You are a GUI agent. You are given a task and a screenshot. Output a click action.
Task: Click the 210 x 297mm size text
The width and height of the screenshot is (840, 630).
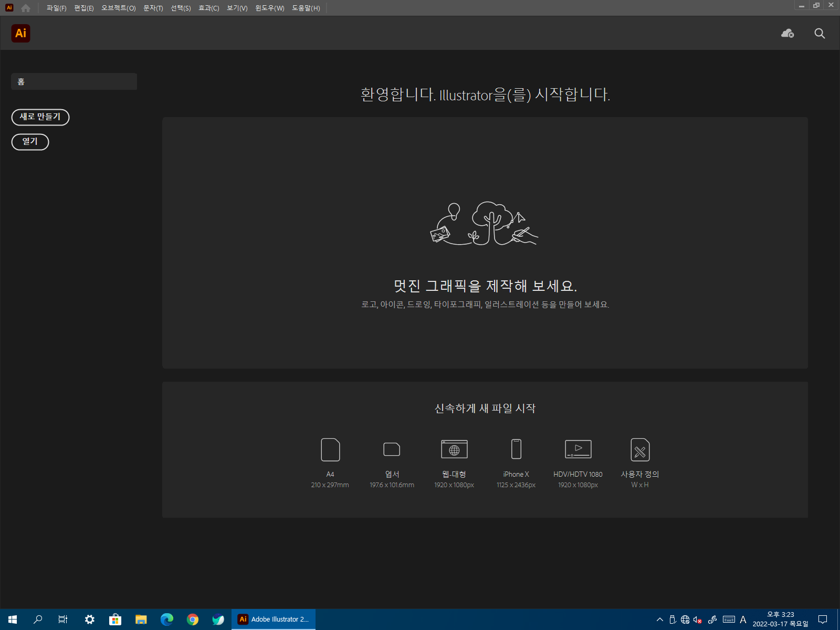coord(330,485)
